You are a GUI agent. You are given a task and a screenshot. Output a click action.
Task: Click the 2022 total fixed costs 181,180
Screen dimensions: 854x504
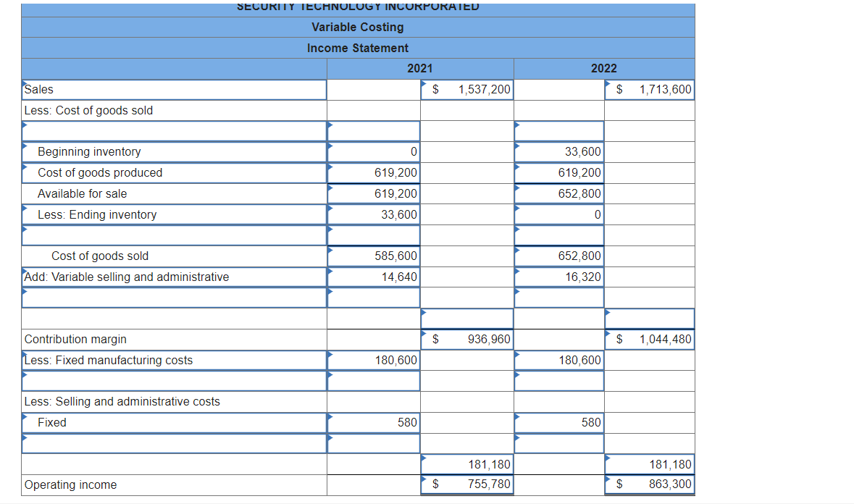coord(650,464)
